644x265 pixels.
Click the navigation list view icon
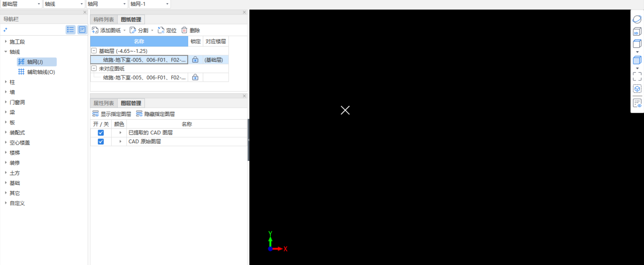coord(70,30)
